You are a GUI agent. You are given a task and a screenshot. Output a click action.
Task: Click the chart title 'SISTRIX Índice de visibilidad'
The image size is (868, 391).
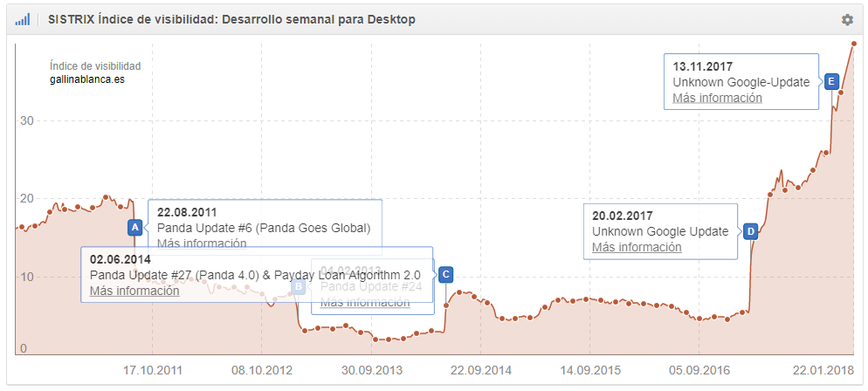231,19
